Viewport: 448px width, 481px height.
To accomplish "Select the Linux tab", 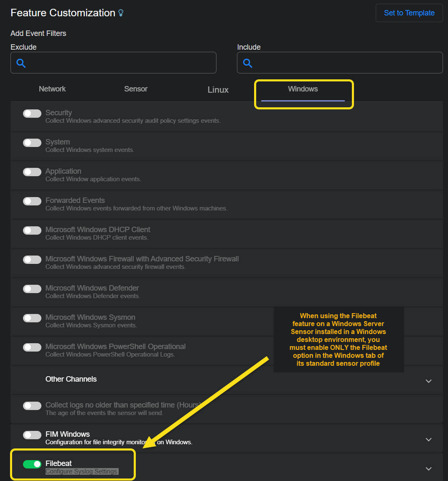I will tap(218, 90).
